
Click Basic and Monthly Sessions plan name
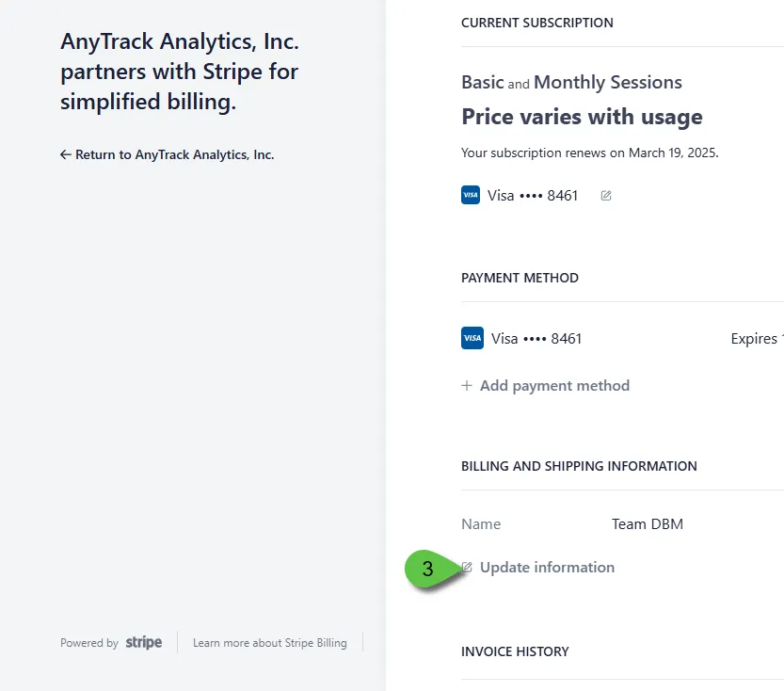(x=571, y=82)
